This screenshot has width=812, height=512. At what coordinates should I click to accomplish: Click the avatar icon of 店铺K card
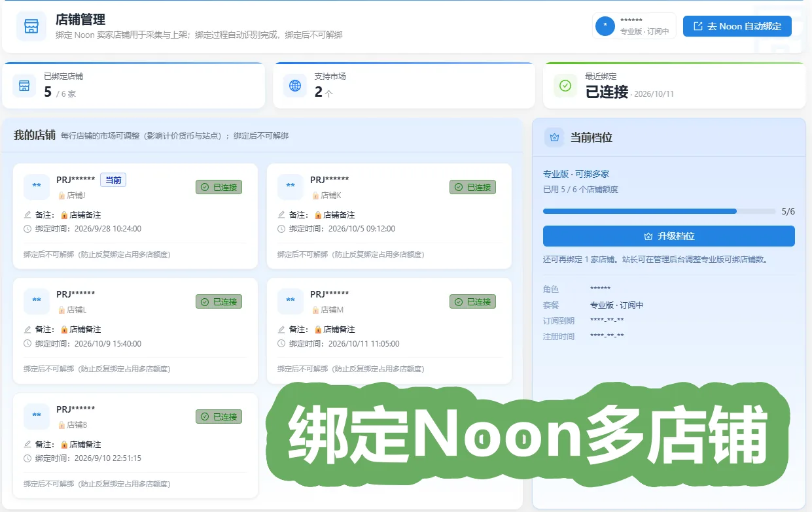[291, 187]
